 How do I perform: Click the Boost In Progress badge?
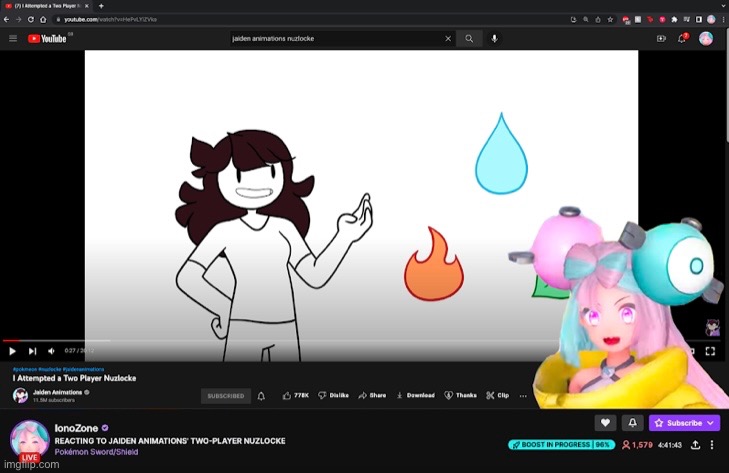562,445
